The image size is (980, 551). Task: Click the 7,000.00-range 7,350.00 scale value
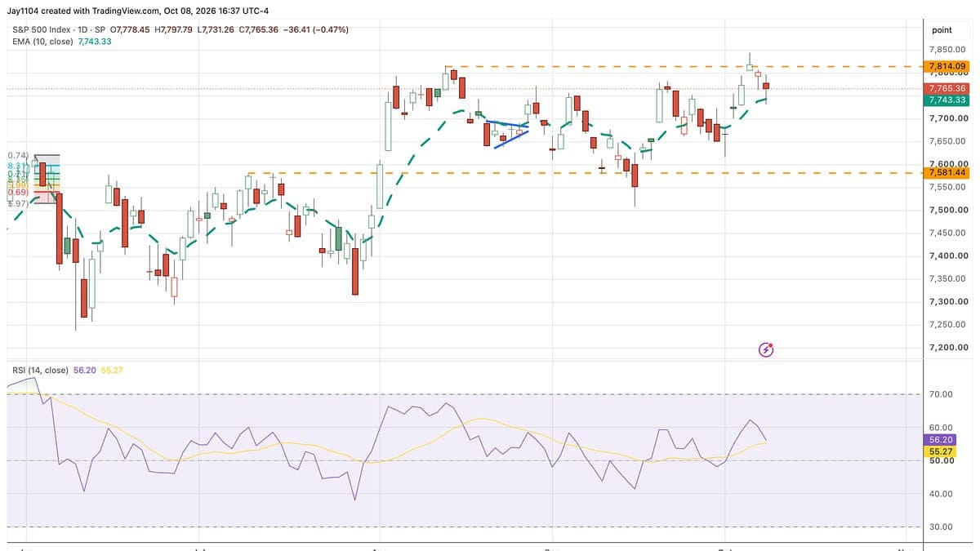(947, 278)
